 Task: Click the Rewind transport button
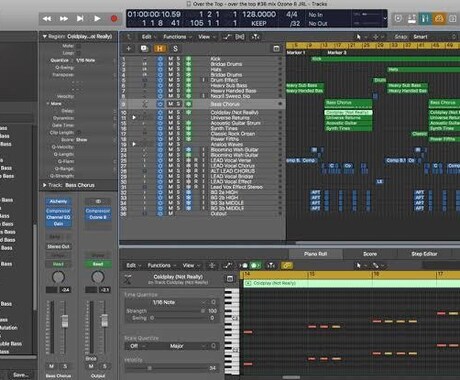[x=47, y=19]
